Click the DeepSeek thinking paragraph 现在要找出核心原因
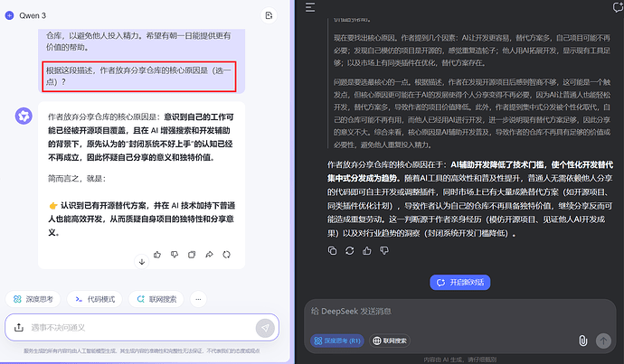This screenshot has width=624, height=364. (471, 51)
